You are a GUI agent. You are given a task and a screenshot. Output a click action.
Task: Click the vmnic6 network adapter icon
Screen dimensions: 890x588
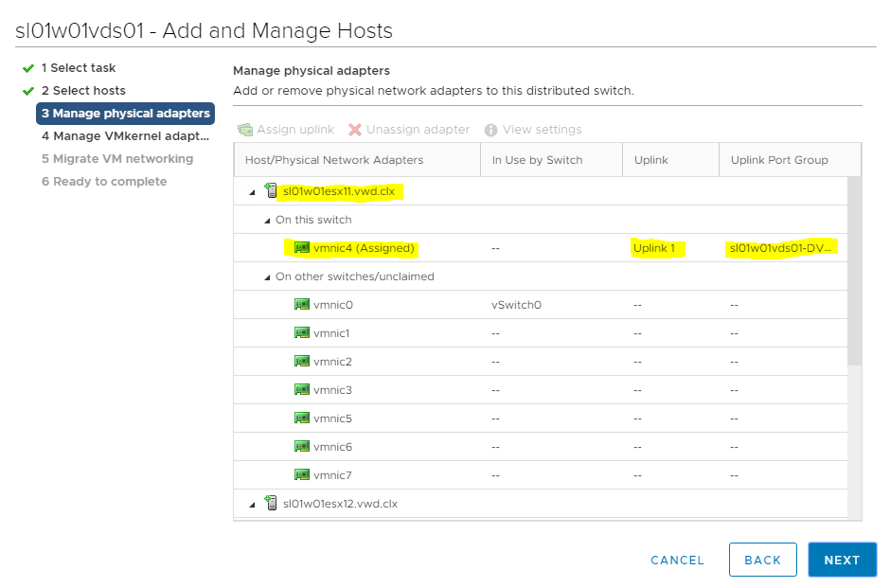[302, 446]
